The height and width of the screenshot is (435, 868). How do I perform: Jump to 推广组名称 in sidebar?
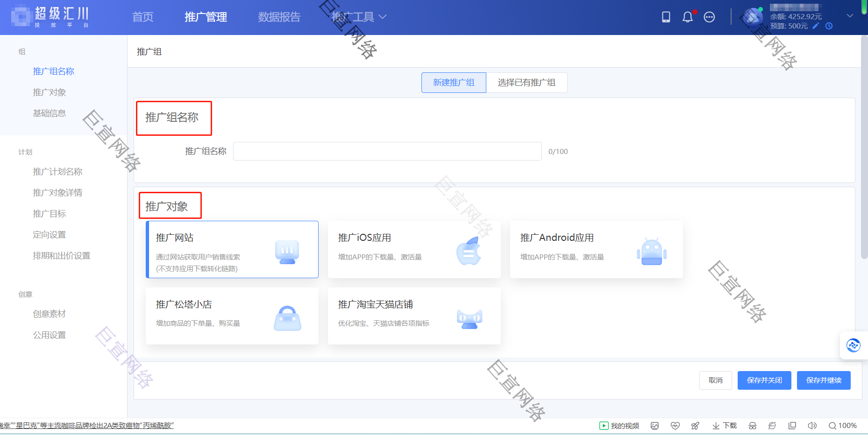point(53,71)
